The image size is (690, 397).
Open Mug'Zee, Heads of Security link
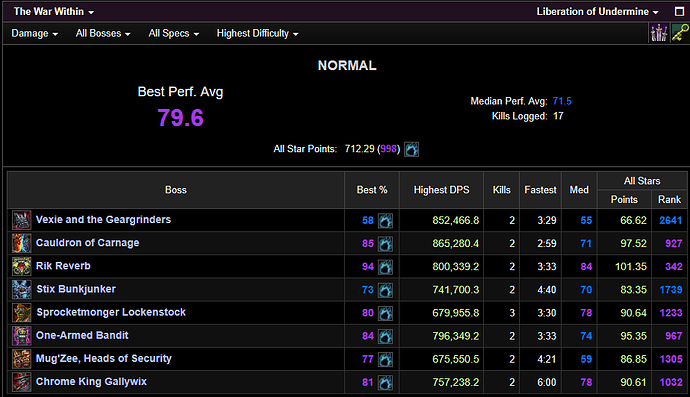(x=104, y=359)
